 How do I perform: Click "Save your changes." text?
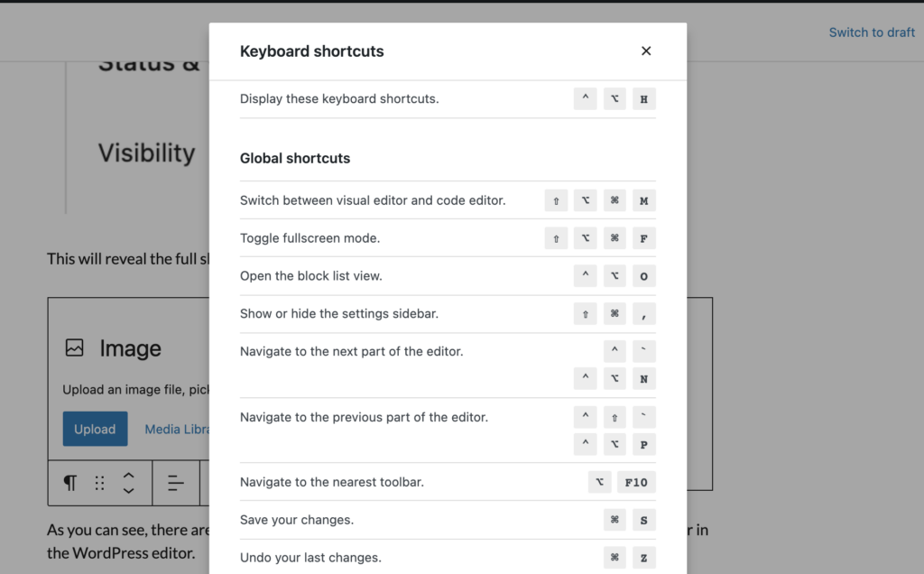click(296, 520)
